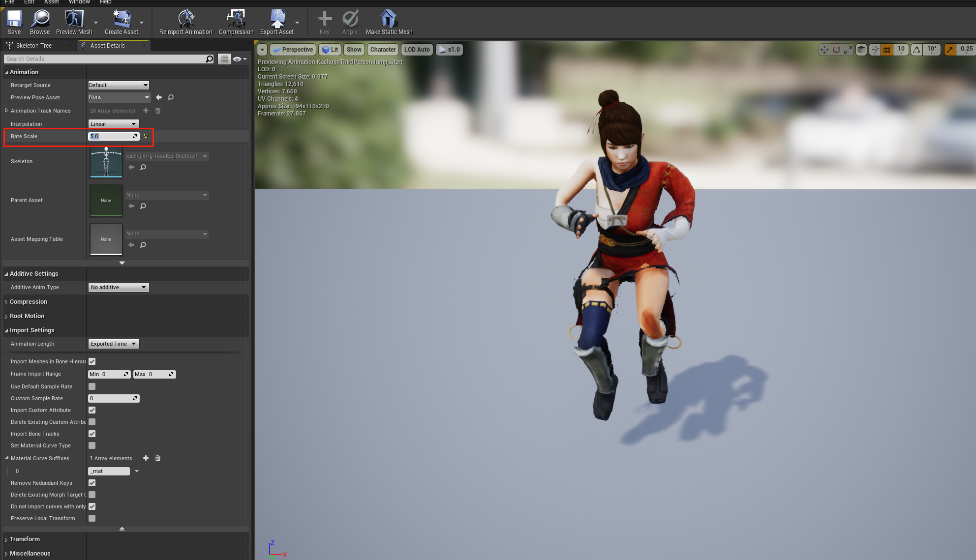Open the Window menu
This screenshot has width=976, height=560.
point(79,2)
